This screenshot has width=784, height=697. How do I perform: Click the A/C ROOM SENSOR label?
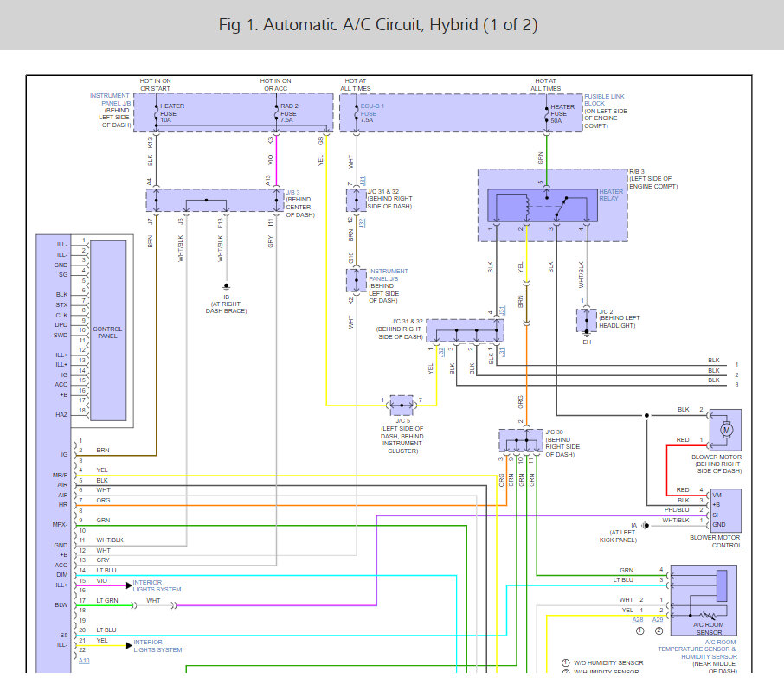709,629
